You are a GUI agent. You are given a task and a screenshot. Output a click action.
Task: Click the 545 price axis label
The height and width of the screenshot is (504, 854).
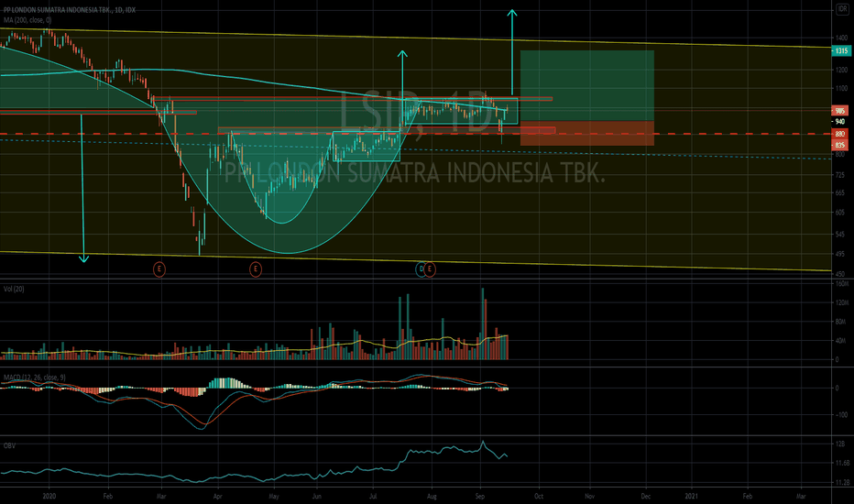coord(840,235)
